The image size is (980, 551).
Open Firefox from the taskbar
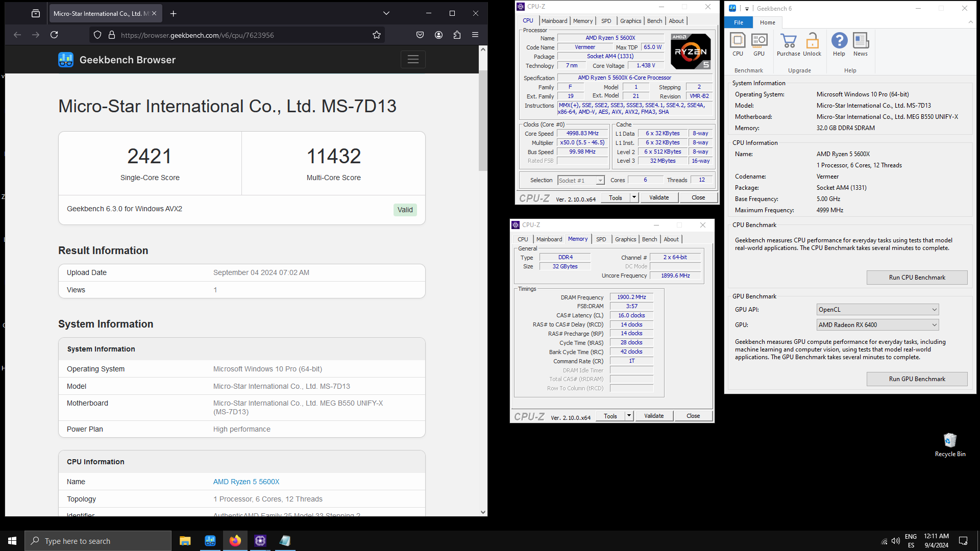pos(235,541)
